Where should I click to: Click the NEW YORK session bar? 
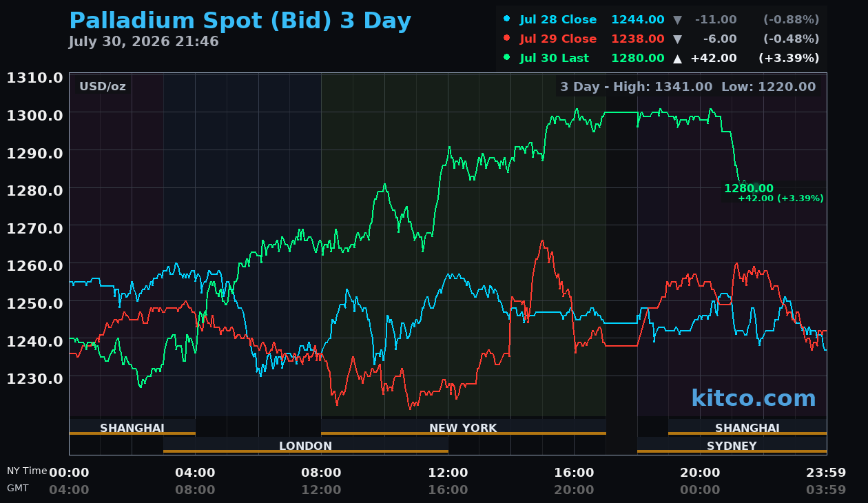point(464,428)
